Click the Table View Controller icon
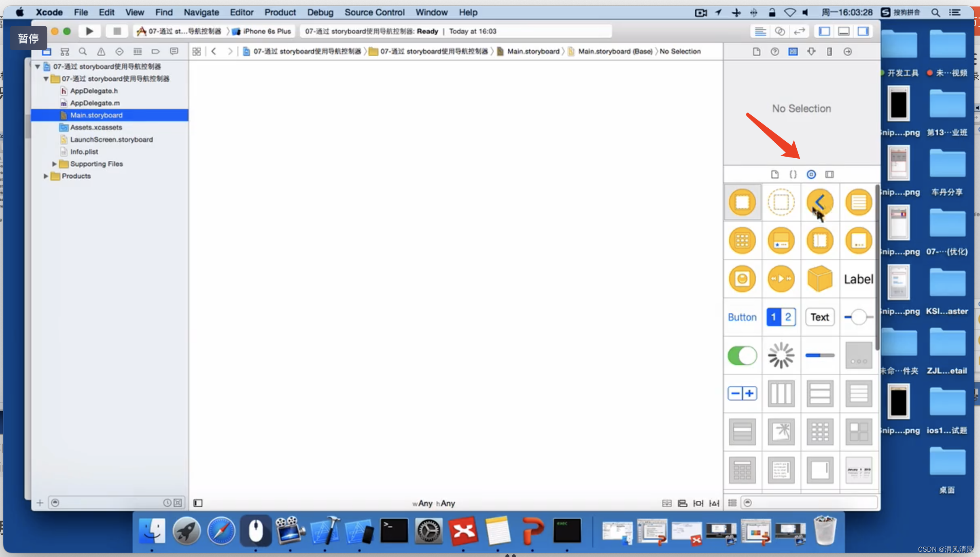The width and height of the screenshot is (980, 557). 859,201
